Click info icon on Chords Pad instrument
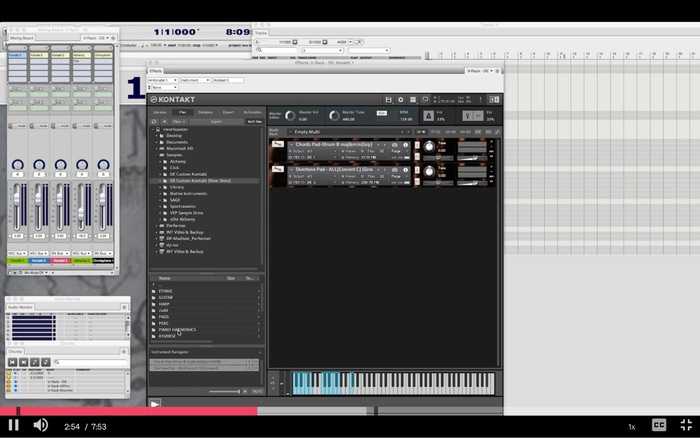Image resolution: width=700 pixels, height=438 pixels. coord(405,145)
